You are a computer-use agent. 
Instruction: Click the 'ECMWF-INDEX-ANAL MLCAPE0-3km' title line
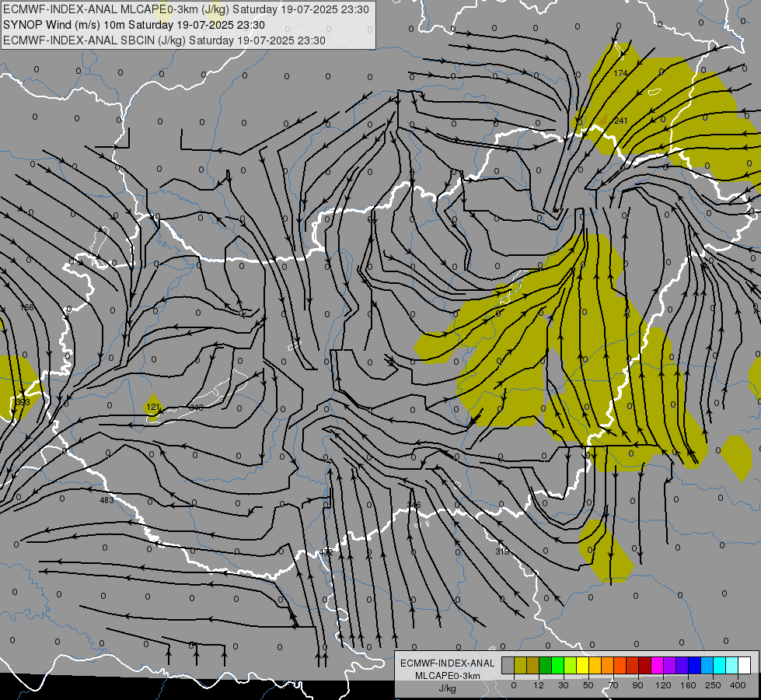186,9
